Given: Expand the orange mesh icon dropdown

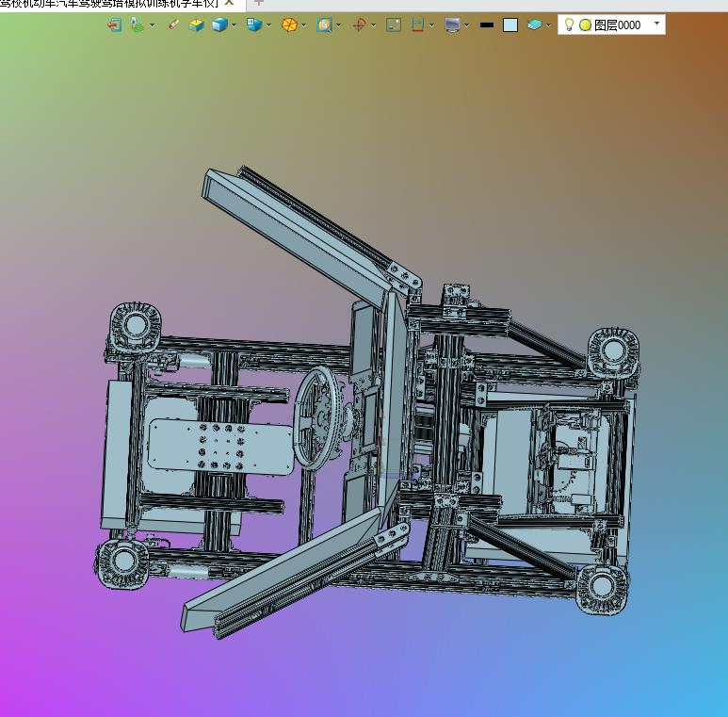Looking at the screenshot, I should [x=303, y=25].
